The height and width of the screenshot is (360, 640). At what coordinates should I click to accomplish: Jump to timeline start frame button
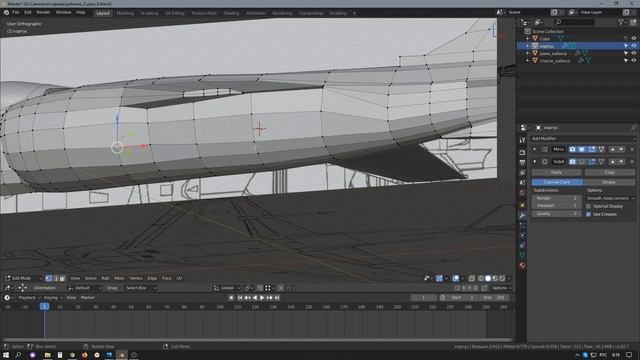click(240, 298)
